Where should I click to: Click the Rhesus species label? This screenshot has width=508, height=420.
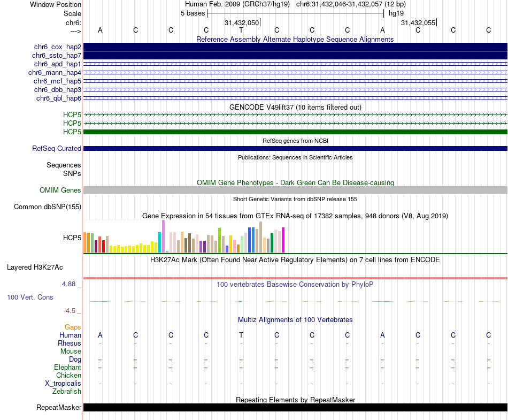tap(70, 343)
